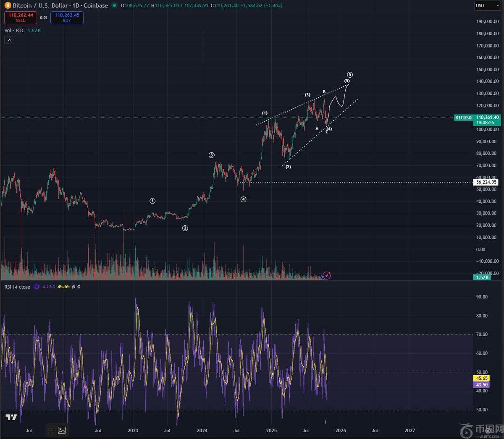Collapse the indicator legend with arrow button

[10, 40]
